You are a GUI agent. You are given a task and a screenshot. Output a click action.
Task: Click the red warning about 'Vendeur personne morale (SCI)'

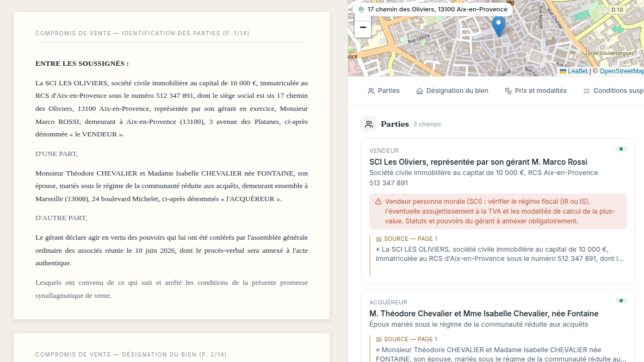pyautogui.click(x=498, y=211)
